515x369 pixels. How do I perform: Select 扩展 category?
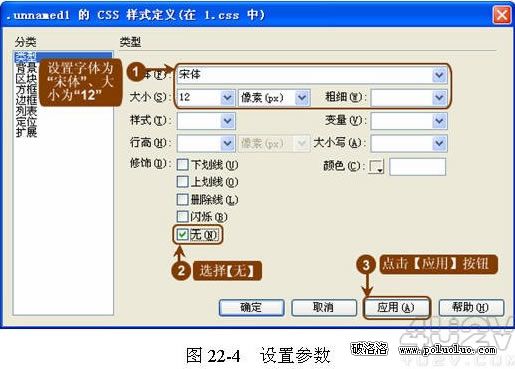(26, 132)
